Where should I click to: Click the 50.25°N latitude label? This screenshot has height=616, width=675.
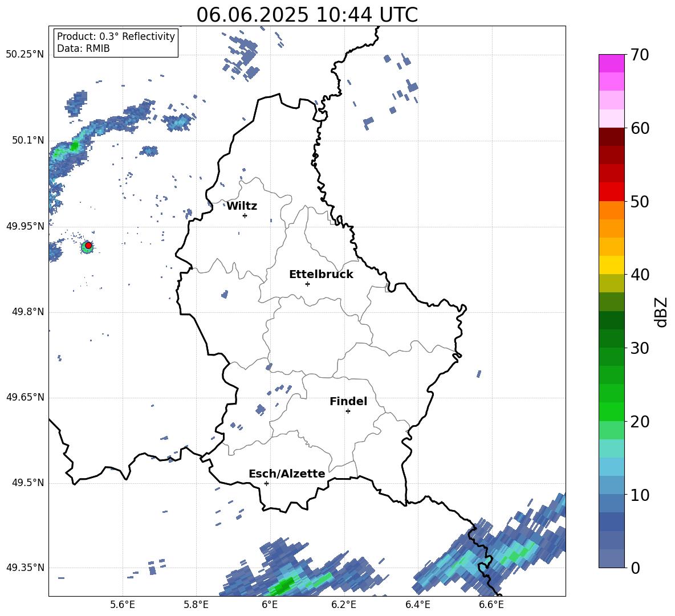(x=25, y=55)
